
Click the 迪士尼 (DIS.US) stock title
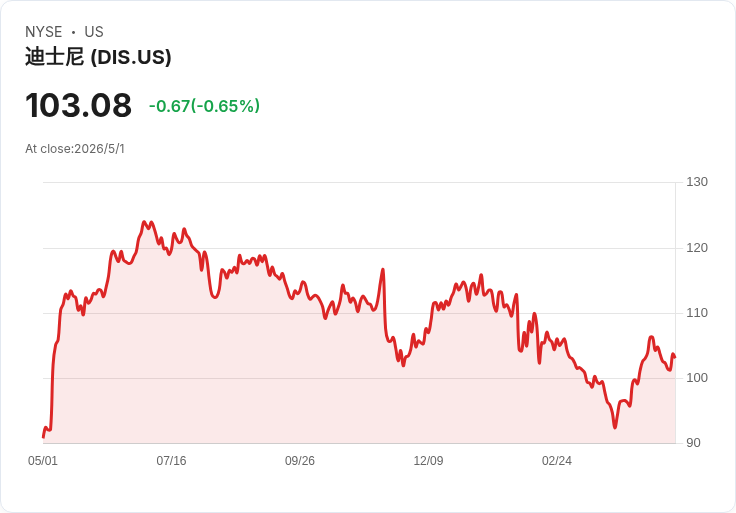pos(98,57)
